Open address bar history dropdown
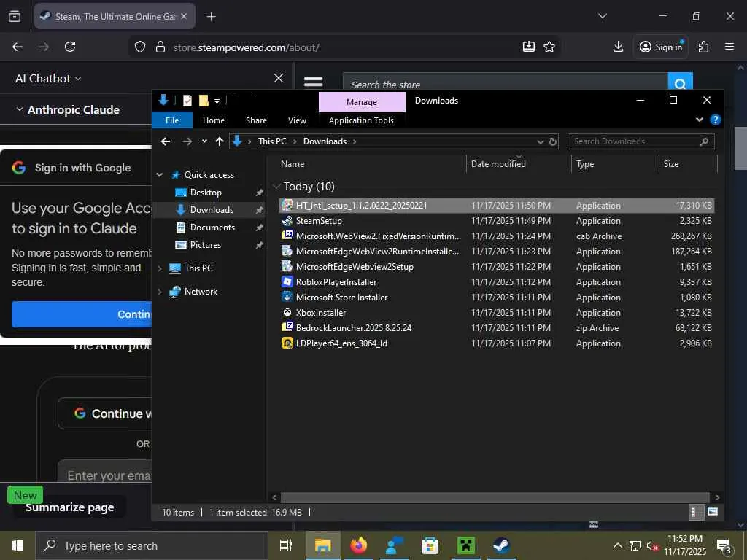 [x=541, y=141]
